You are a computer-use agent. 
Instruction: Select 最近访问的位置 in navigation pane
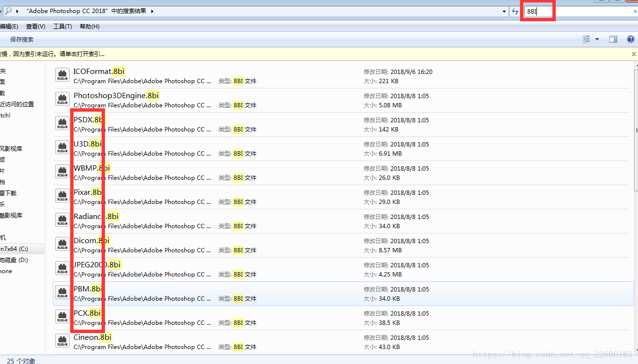coord(17,104)
